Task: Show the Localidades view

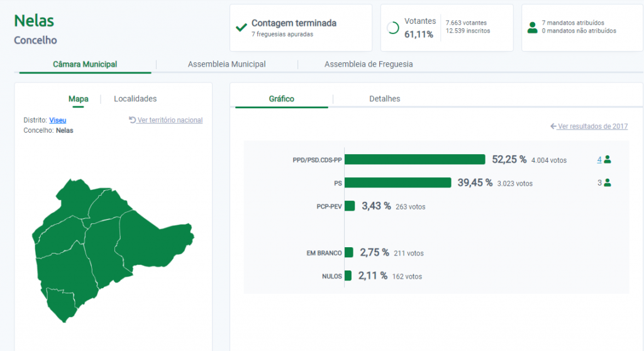Action: click(x=135, y=99)
